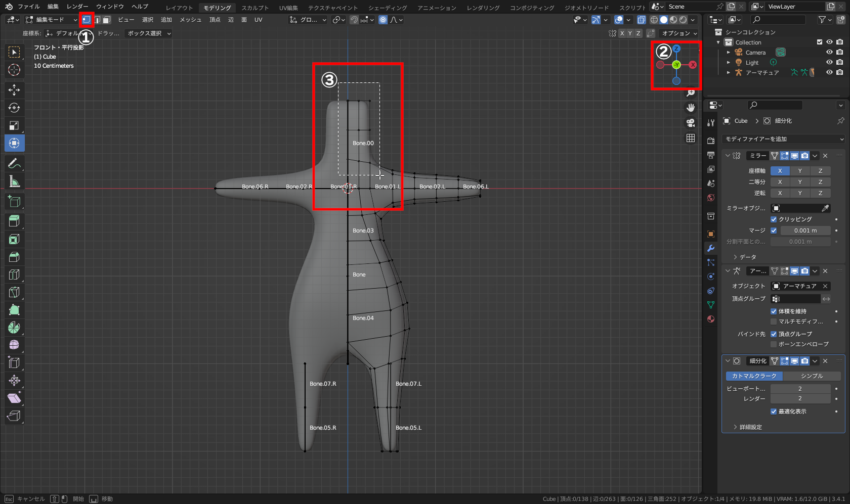
Task: Switch to the スカルプト workspace tab
Action: coord(255,8)
